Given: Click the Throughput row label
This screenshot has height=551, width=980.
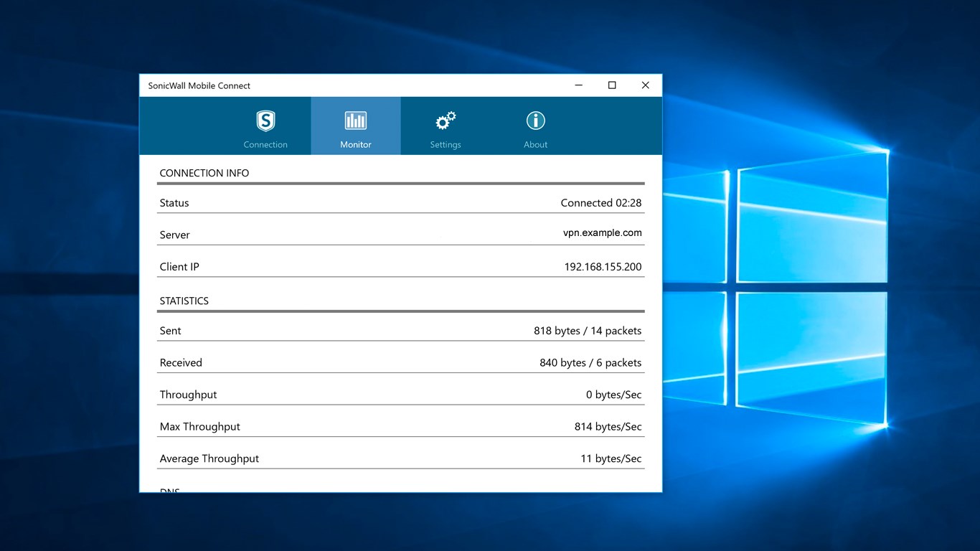Looking at the screenshot, I should point(188,395).
